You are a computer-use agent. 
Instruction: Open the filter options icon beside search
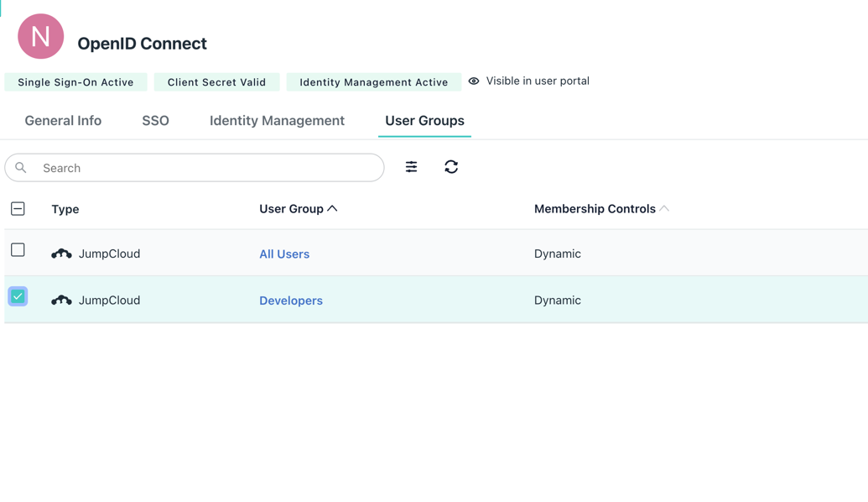tap(411, 167)
